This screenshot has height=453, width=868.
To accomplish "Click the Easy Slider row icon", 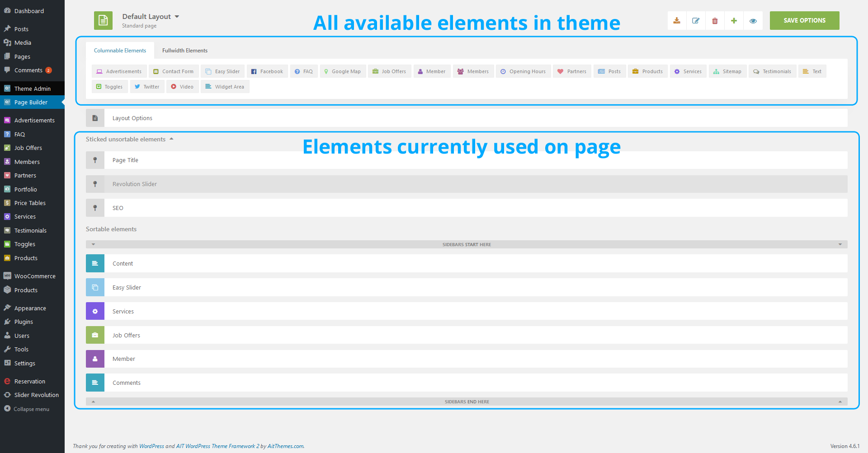I will [x=95, y=287].
